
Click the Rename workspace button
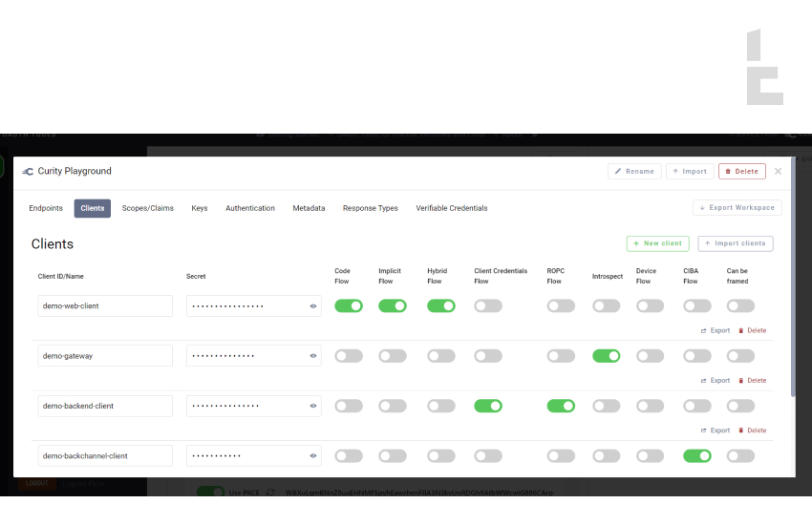[x=634, y=172]
